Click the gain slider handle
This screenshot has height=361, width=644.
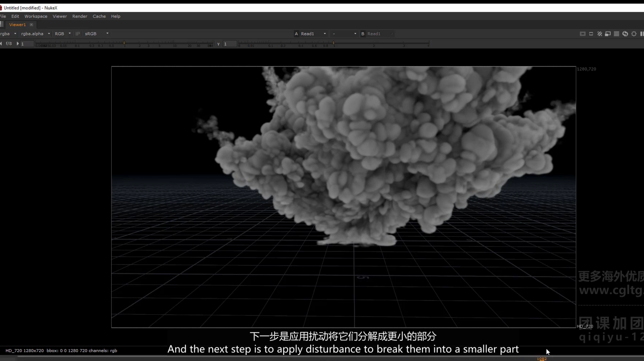pyautogui.click(x=124, y=43)
